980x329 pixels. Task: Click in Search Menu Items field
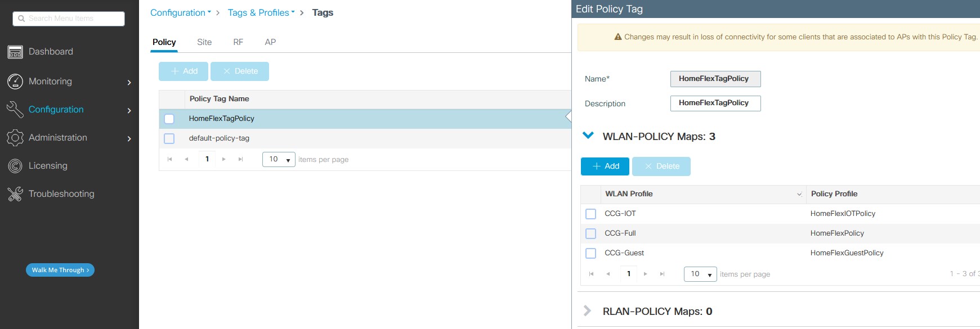click(x=69, y=19)
